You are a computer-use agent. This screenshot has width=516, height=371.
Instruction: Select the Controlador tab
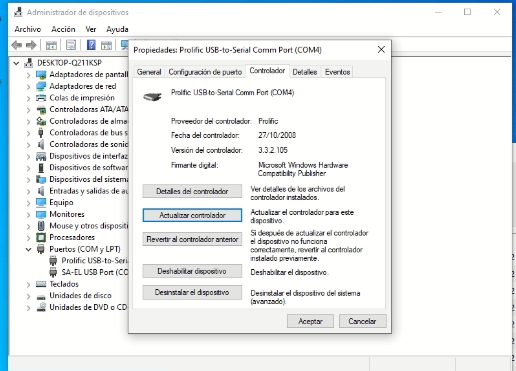point(267,71)
